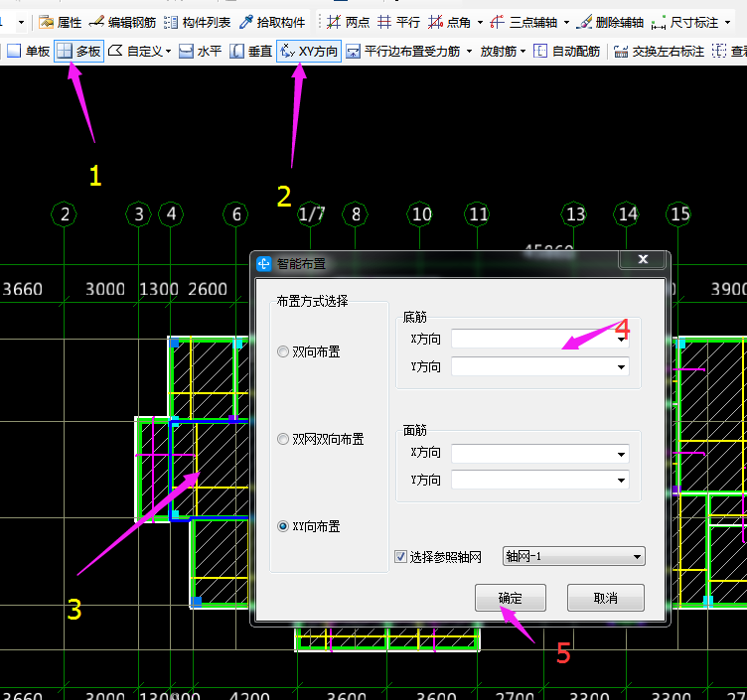Viewport: 747px width, 700px height.
Task: Expand the 放射筋 dropdown arrow
Action: coord(523,51)
